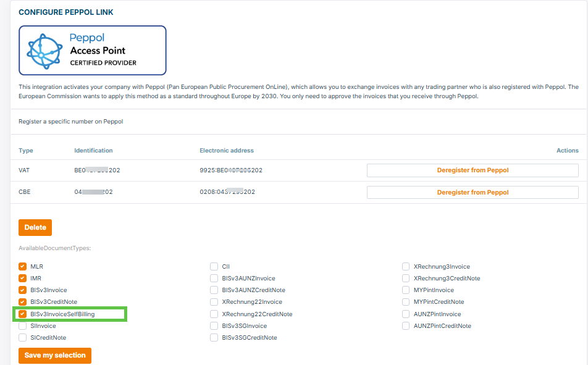This screenshot has width=588, height=365.
Task: Uncheck the IMR document type
Action: pos(22,279)
